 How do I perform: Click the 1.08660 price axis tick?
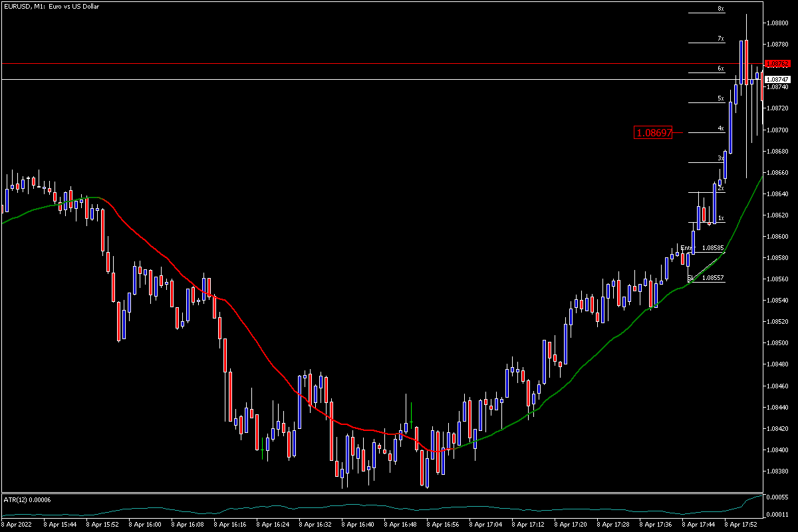coord(777,173)
